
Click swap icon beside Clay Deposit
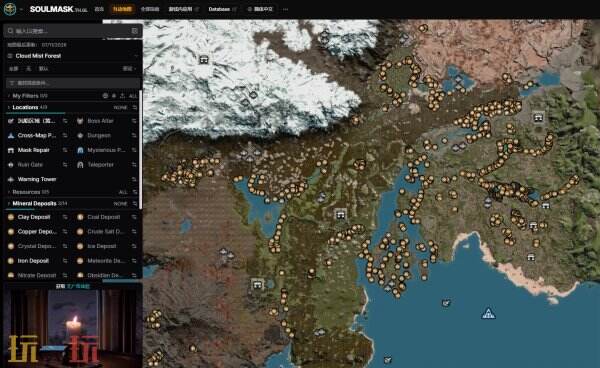[x=65, y=217]
